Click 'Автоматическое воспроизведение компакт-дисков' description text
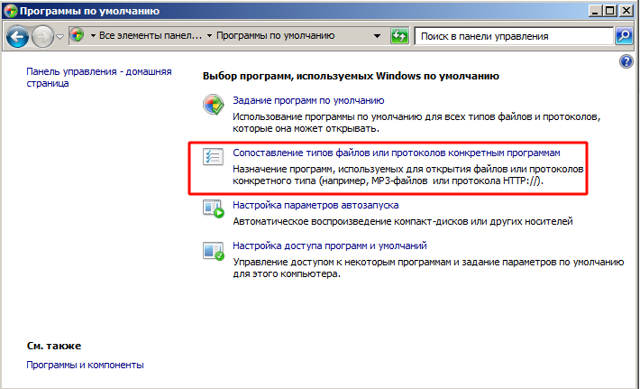 (402, 221)
